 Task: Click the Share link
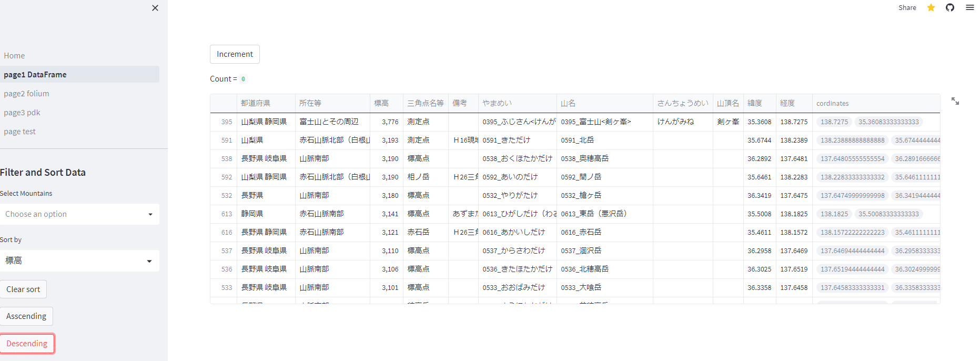click(x=907, y=7)
